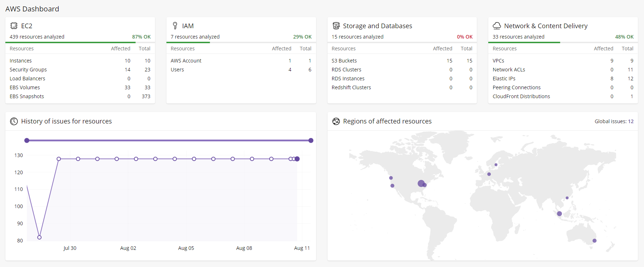Click the 0% OK label in Storage

pos(465,37)
